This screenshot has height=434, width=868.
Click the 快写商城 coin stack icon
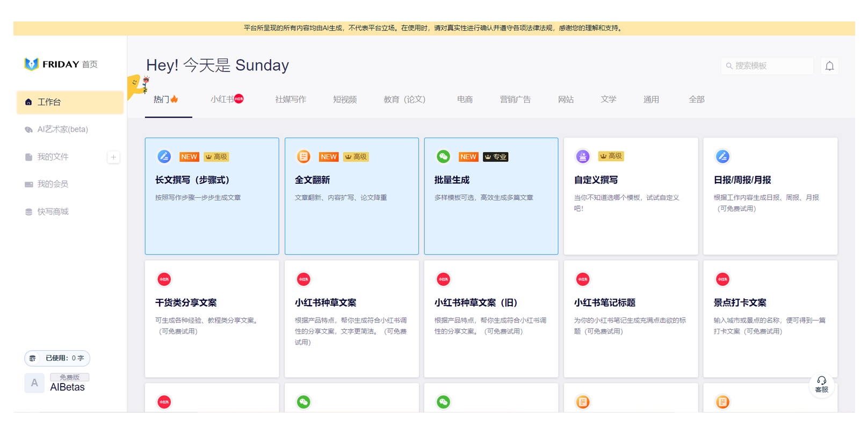[28, 212]
